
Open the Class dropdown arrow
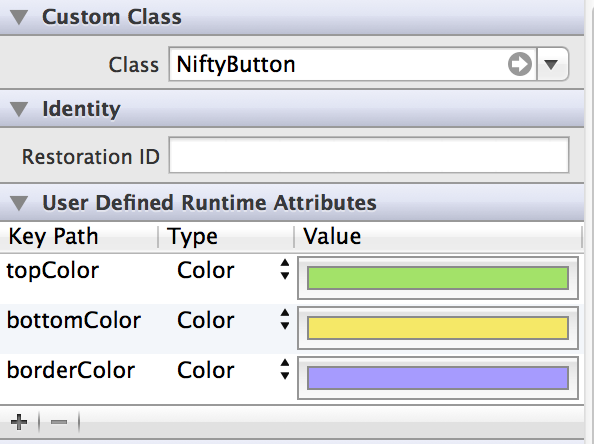pos(552,64)
